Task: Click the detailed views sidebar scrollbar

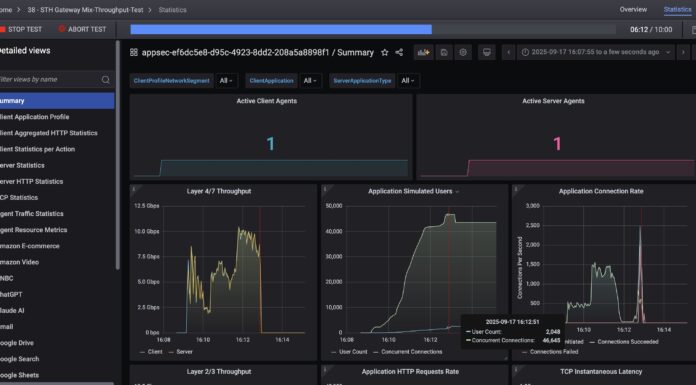Action: pyautogui.click(x=118, y=155)
